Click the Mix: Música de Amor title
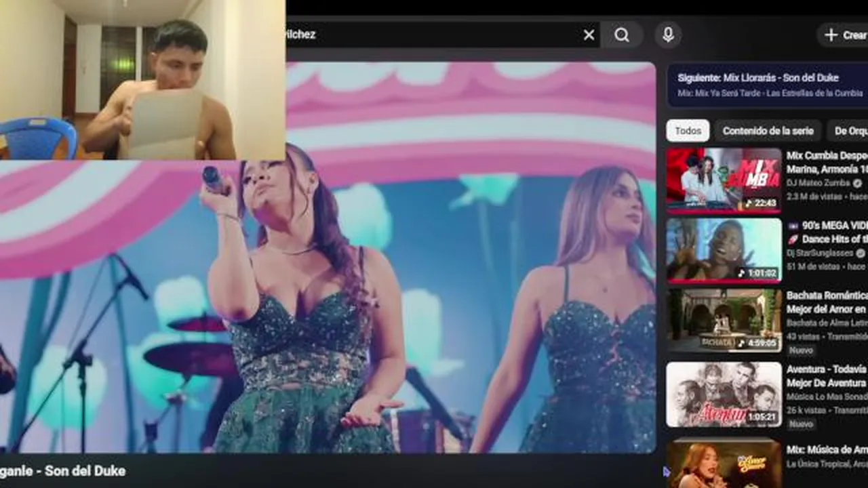Image resolution: width=868 pixels, height=488 pixels. [827, 450]
